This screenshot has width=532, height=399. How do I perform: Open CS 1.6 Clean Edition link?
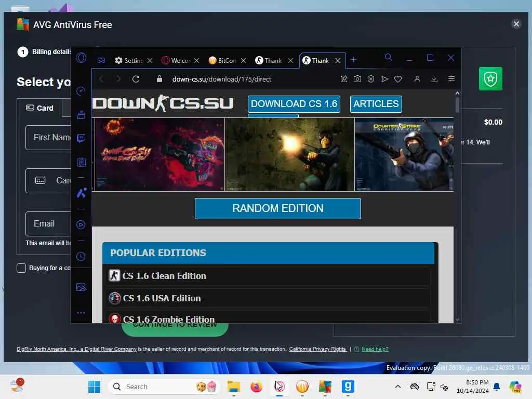[x=164, y=276]
